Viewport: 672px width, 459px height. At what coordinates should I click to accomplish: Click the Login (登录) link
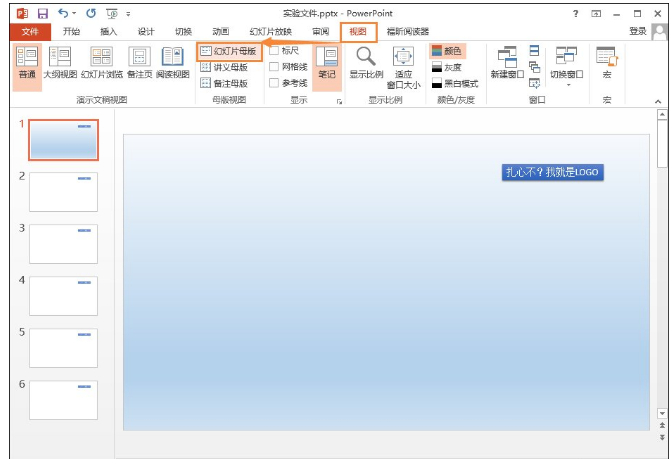tap(637, 31)
